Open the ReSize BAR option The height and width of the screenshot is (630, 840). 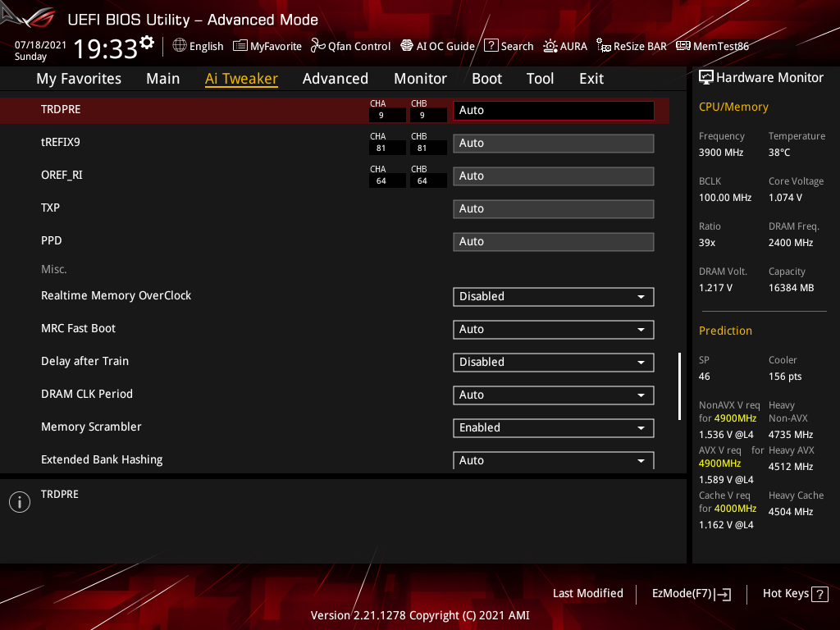click(x=631, y=46)
